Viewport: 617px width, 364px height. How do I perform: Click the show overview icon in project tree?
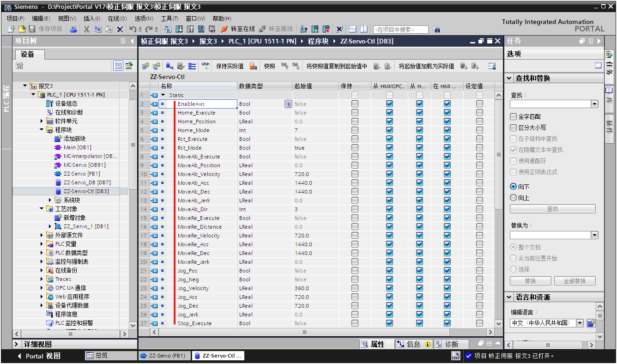118,66
